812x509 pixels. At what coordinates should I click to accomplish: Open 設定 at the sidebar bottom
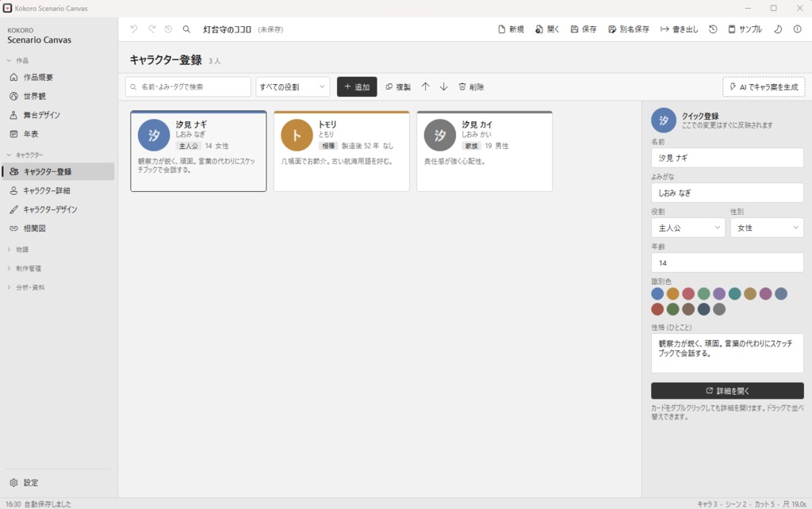pos(57,483)
